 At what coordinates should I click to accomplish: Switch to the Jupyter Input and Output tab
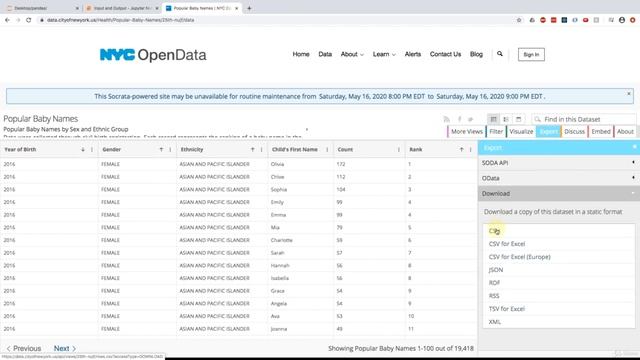pos(121,8)
